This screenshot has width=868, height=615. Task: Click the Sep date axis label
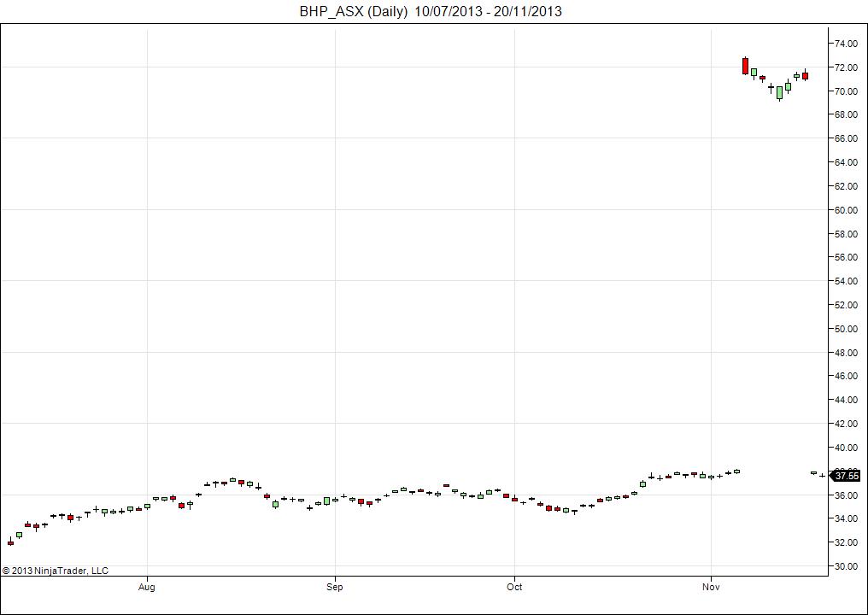(x=334, y=587)
